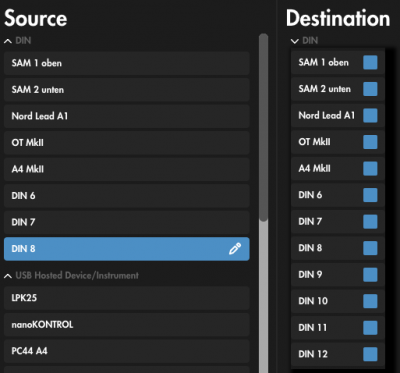Toggle the SAM 2 unten destination checkbox
This screenshot has height=373, width=400.
tap(370, 89)
